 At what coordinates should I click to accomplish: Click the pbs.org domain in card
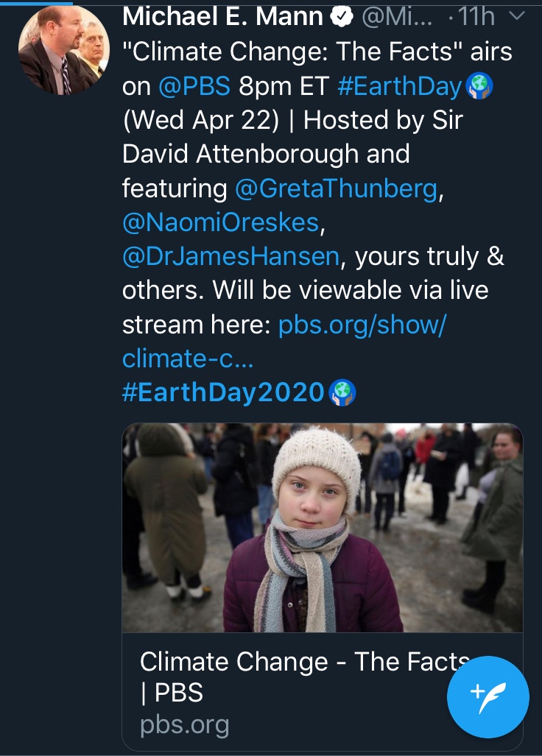[185, 725]
